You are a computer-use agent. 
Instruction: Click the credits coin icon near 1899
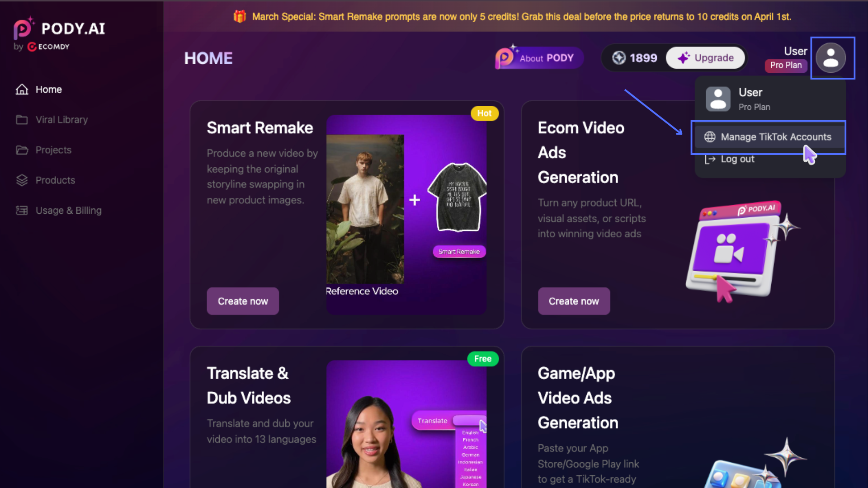pos(619,58)
